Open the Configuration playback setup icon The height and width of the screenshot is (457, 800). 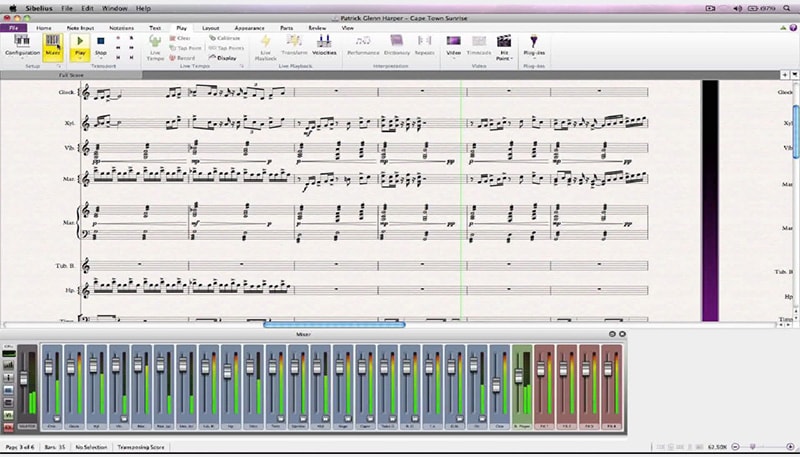pos(22,41)
